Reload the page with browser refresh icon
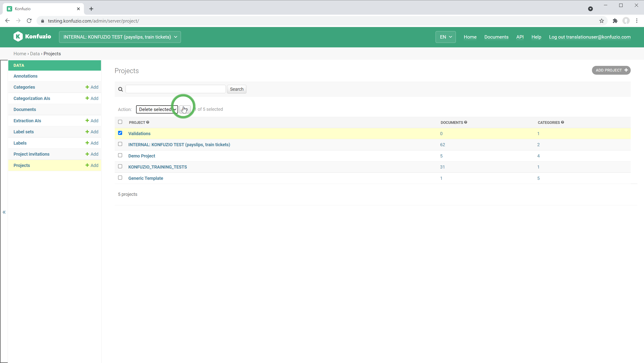 (x=29, y=21)
